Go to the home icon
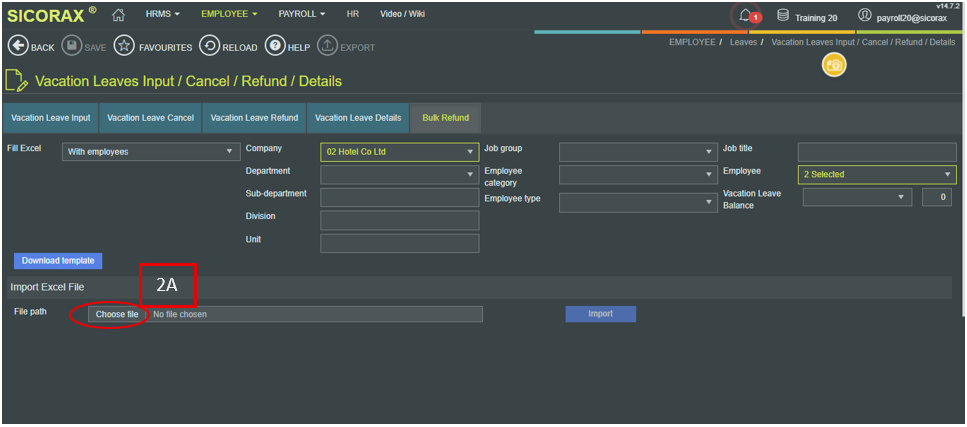Image resolution: width=967 pixels, height=427 pixels. coord(118,15)
